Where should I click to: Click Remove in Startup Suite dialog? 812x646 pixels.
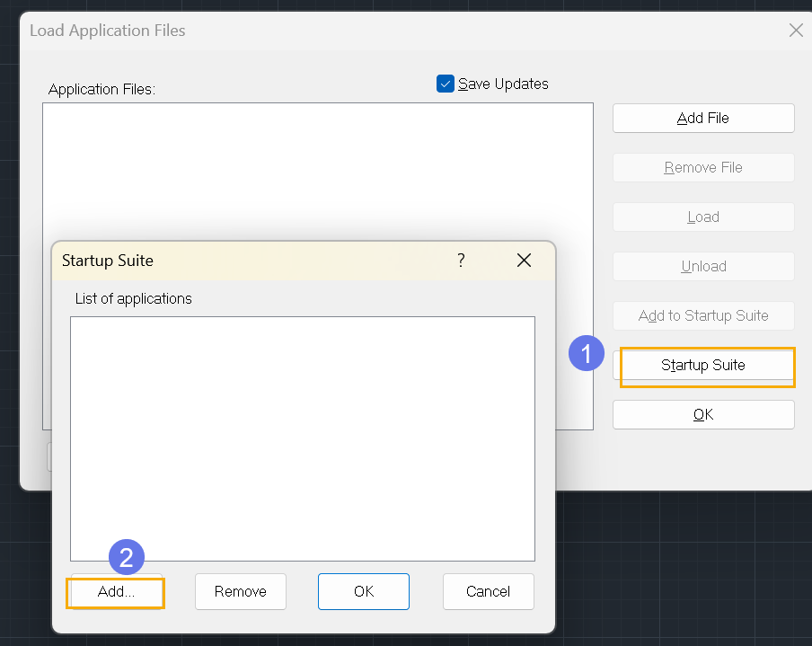[241, 591]
